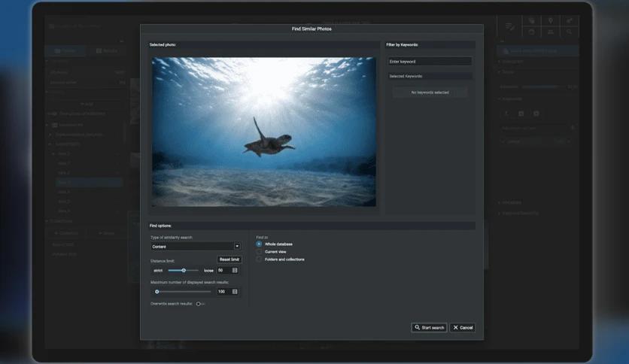
Task: Click the 'loose' label beside distance slider
Action: [208, 271]
